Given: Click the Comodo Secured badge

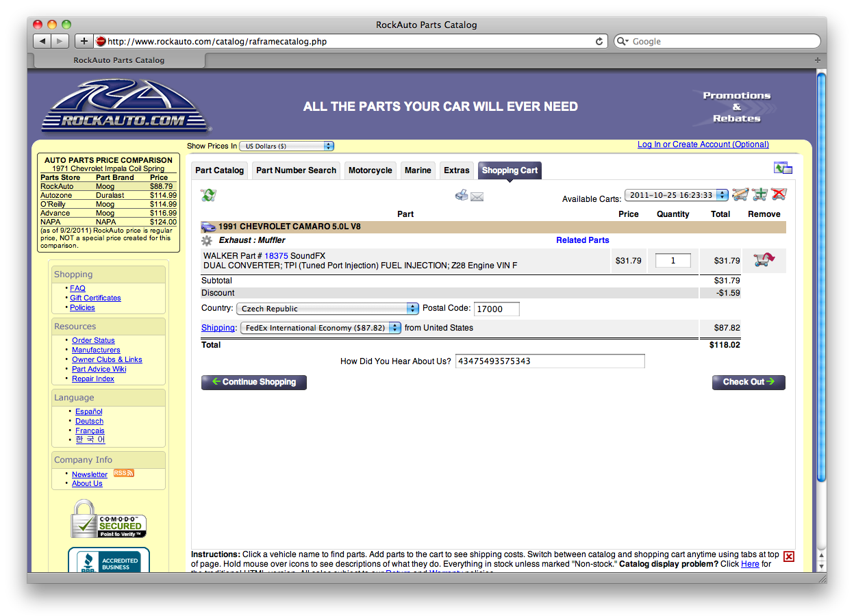Looking at the screenshot, I should (x=109, y=519).
